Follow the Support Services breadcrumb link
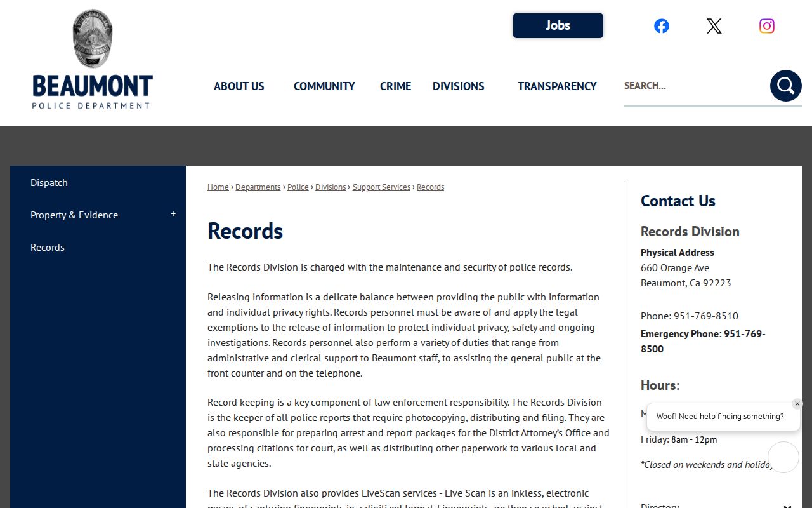Screen dimensions: 812x508 (x=382, y=187)
